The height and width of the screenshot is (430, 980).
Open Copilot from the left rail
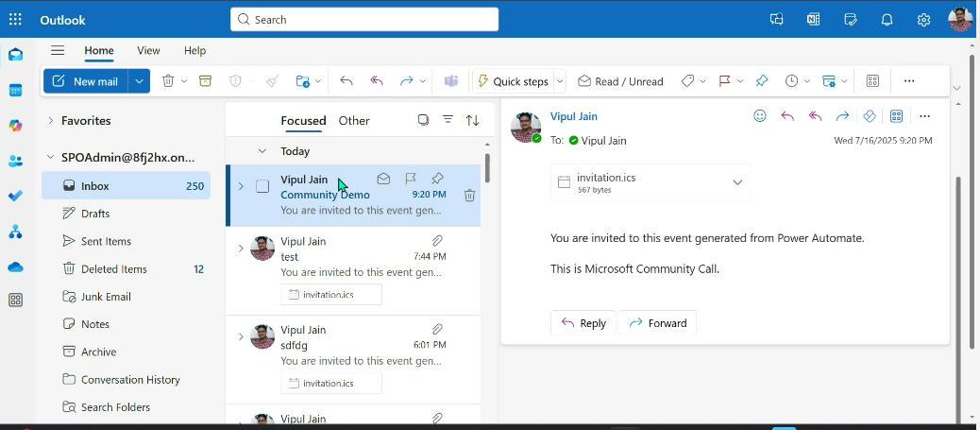[16, 126]
